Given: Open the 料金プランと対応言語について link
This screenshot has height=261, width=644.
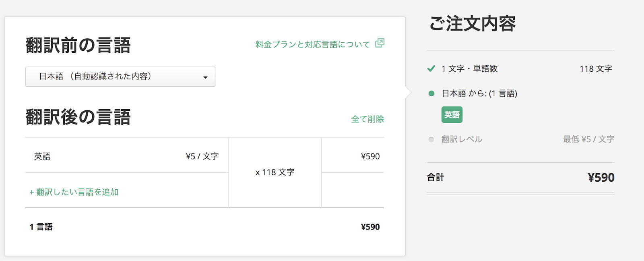Looking at the screenshot, I should click(x=312, y=44).
